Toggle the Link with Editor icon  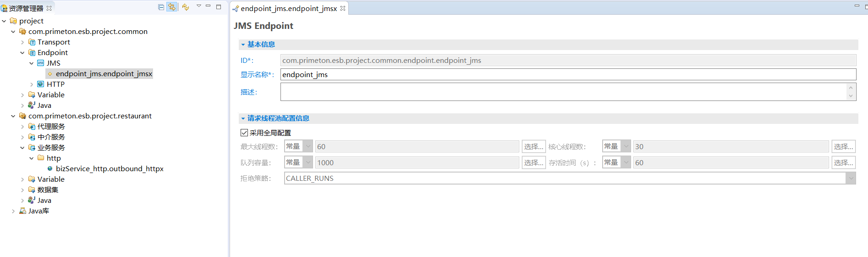coord(172,7)
